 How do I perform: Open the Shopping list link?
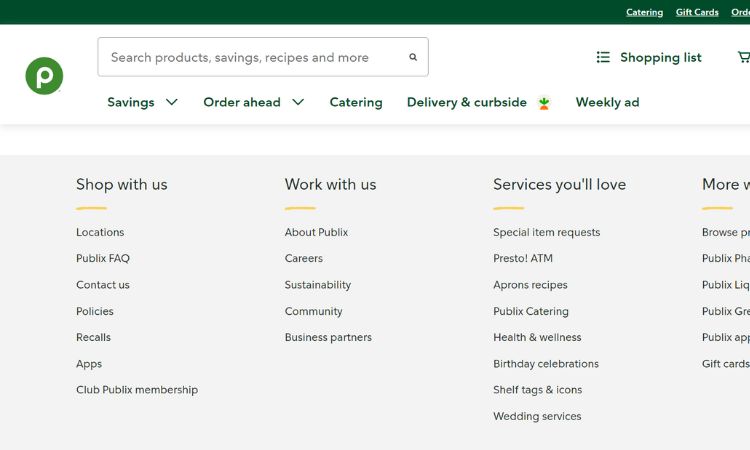pyautogui.click(x=661, y=57)
